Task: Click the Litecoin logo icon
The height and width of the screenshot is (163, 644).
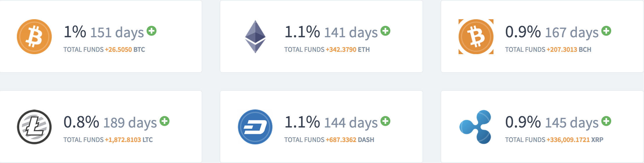Action: 34,127
